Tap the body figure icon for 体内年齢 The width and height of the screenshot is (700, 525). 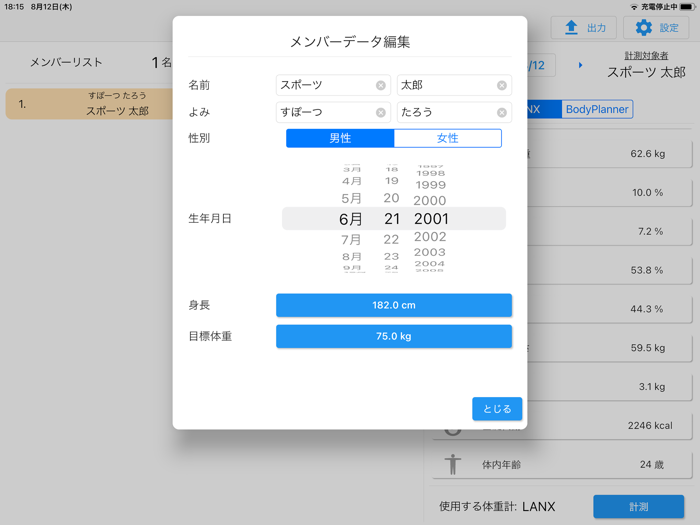[453, 464]
